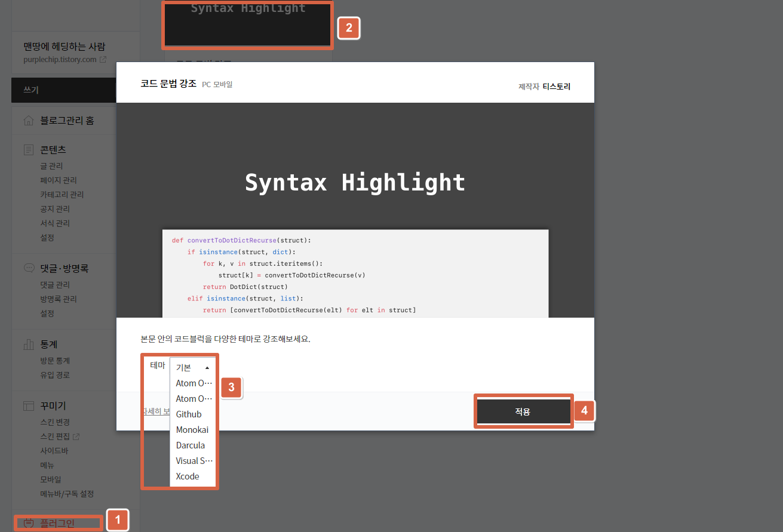Open 블로그관리 홈 in the sidebar
This screenshot has width=783, height=532.
coord(67,121)
